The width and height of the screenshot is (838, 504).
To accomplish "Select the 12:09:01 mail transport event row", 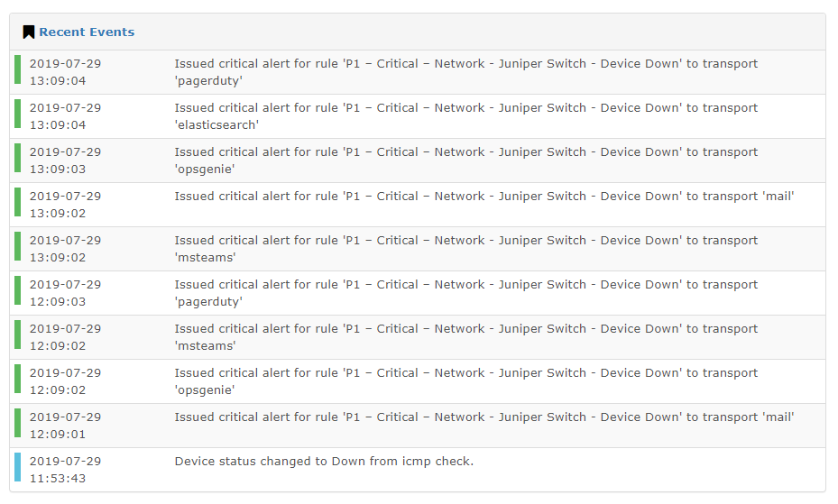I will point(418,426).
